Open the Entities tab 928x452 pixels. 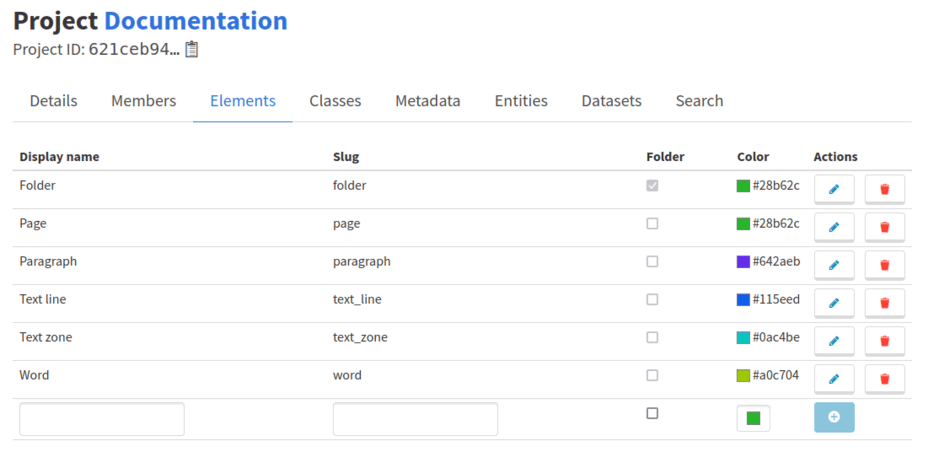click(521, 101)
